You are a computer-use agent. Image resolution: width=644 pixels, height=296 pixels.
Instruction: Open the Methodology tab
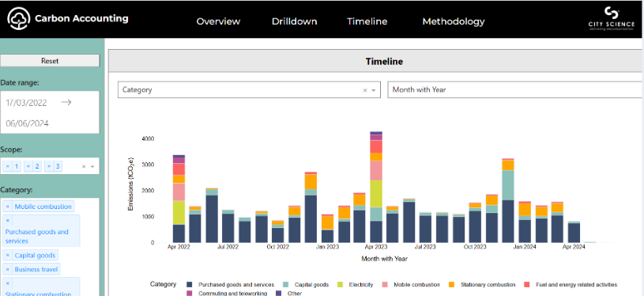tap(454, 21)
